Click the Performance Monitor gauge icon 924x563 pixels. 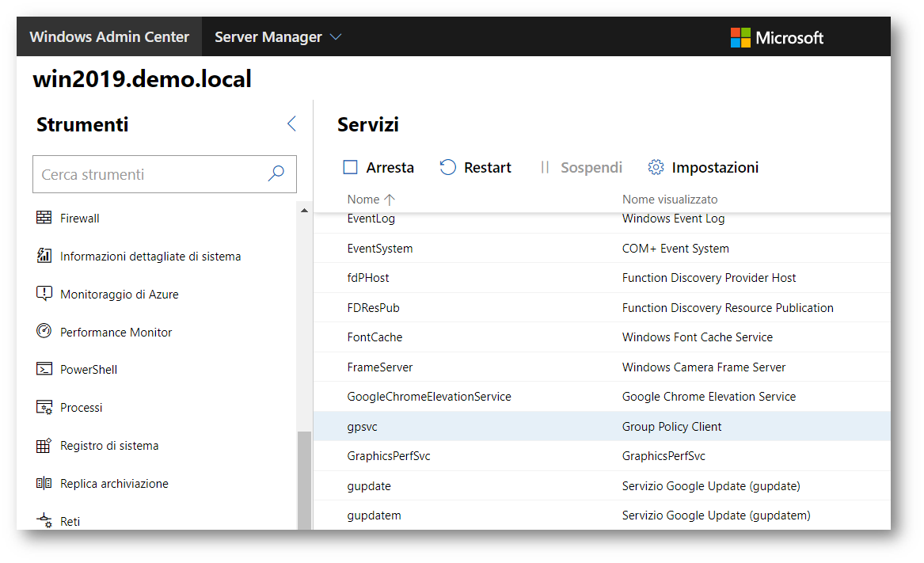click(x=44, y=331)
